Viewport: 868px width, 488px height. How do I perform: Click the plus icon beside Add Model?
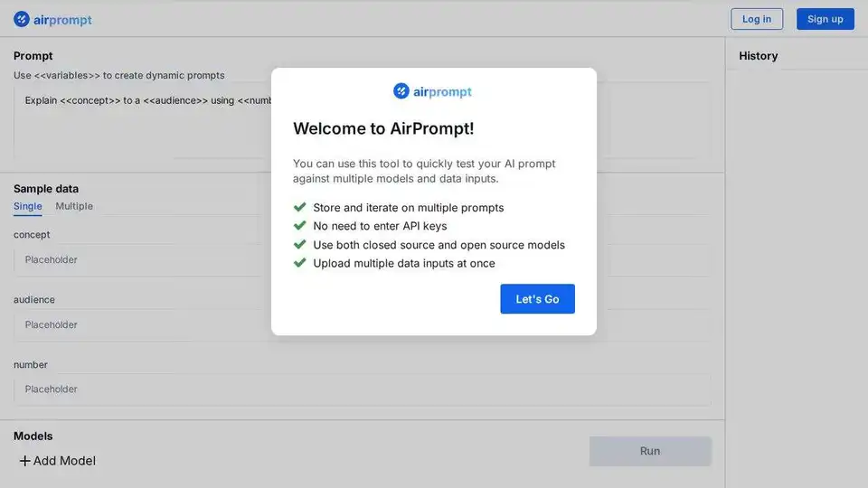click(24, 461)
